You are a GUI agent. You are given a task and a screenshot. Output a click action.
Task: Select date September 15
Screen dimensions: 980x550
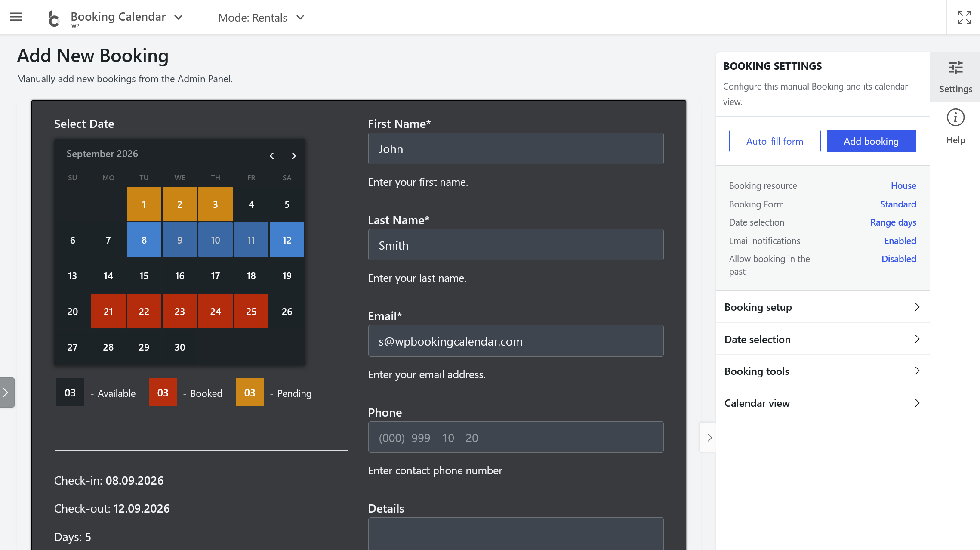pos(144,275)
